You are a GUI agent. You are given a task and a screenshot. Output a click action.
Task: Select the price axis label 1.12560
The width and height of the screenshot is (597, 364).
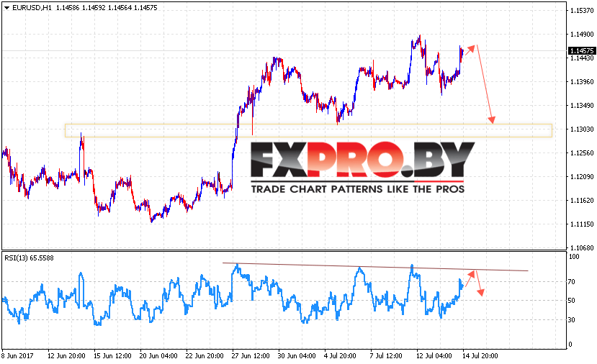[x=582, y=153]
